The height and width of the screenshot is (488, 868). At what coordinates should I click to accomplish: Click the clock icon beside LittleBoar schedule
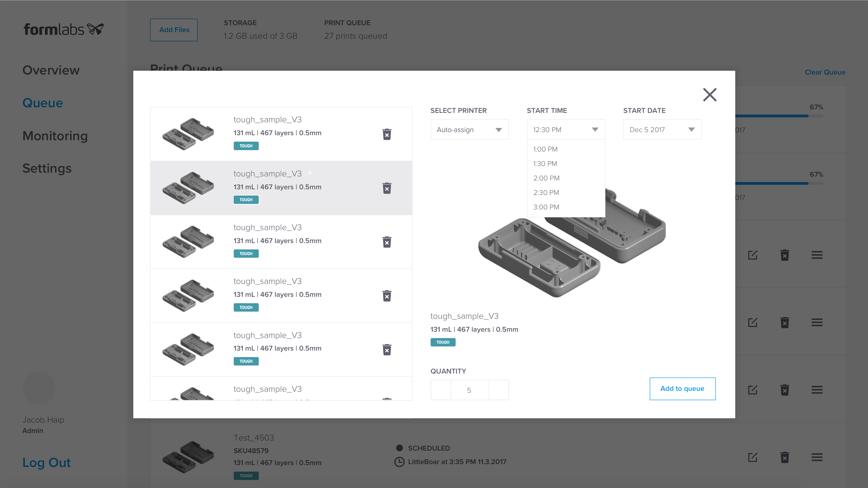pyautogui.click(x=399, y=462)
